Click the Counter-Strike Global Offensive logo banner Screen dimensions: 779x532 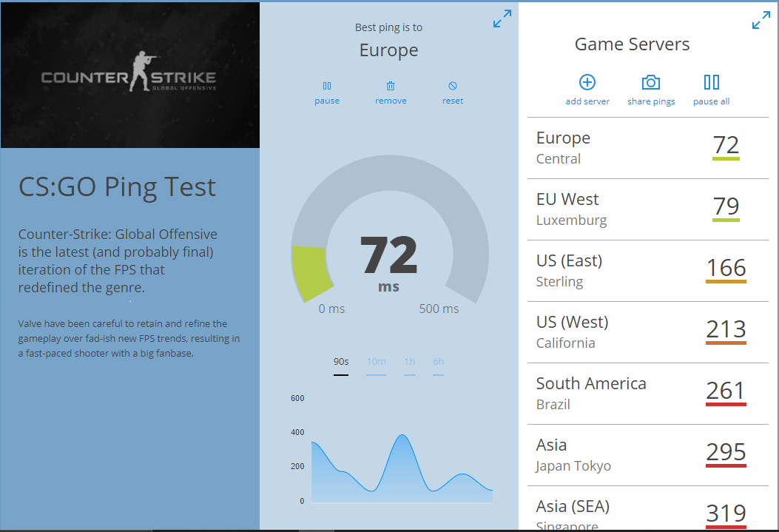pos(130,75)
